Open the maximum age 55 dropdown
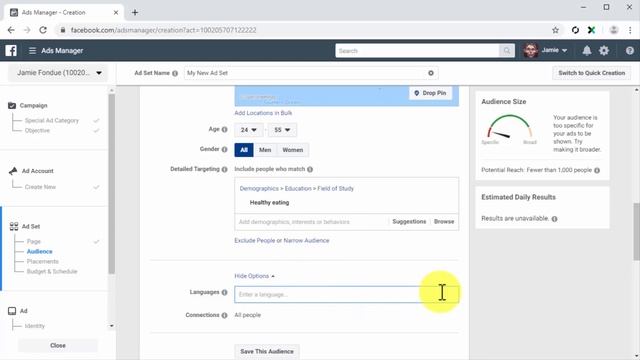 [282, 130]
